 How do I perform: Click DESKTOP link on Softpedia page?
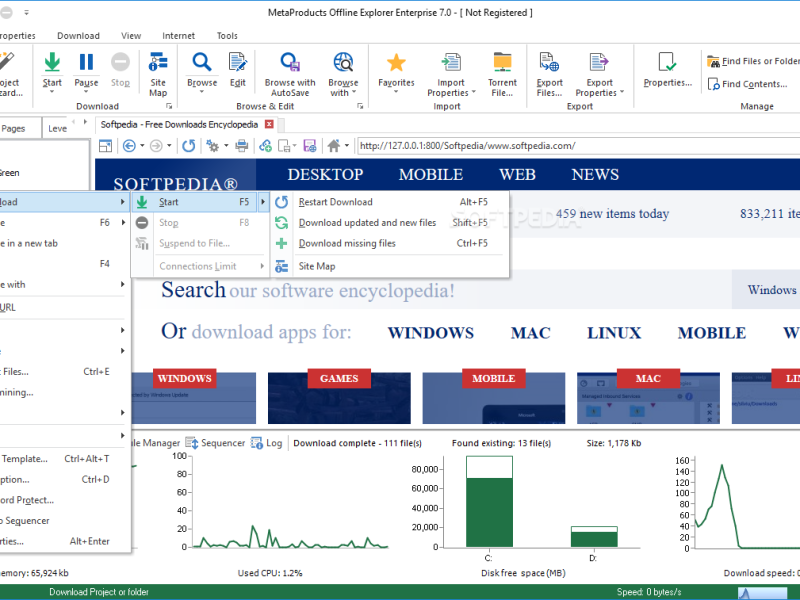[x=325, y=174]
